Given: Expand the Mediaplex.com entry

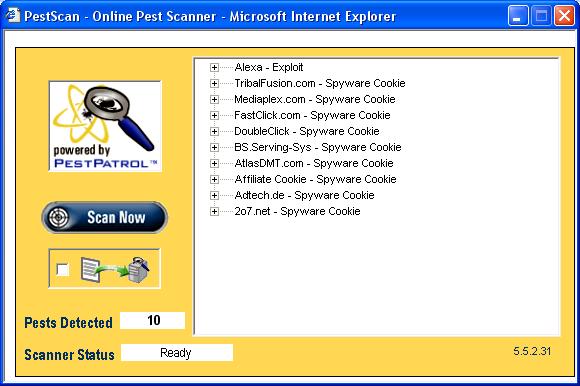Looking at the screenshot, I should pos(214,99).
